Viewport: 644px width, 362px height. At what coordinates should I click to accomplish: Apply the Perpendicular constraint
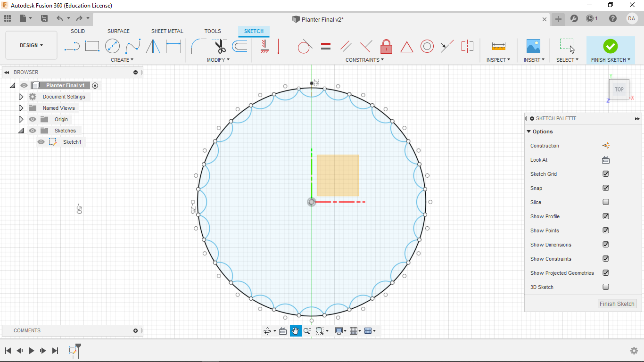coord(366,46)
